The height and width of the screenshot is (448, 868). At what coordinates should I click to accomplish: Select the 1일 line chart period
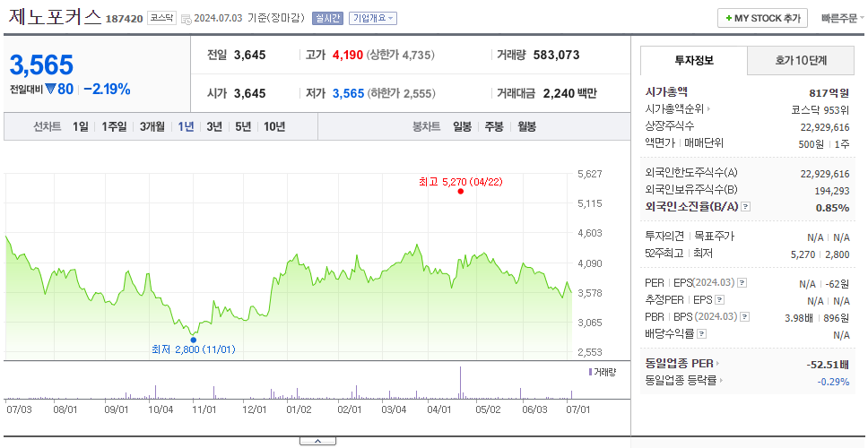[x=81, y=126]
